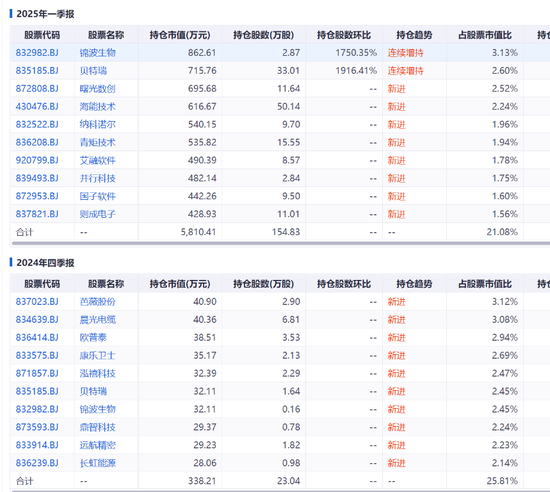
Task: Select the total value 338.21
Action: tap(202, 480)
